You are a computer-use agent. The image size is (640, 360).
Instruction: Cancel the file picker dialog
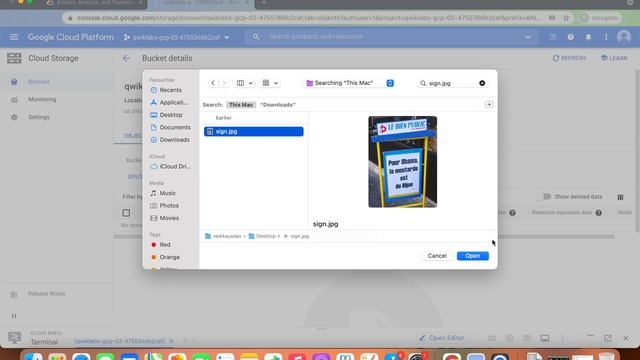pyautogui.click(x=437, y=256)
